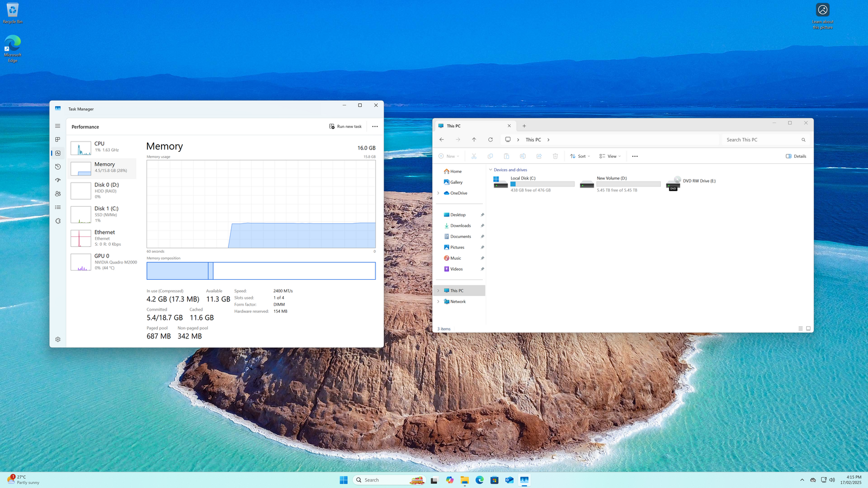Open Task Manager settings gear
The width and height of the screenshot is (868, 488).
58,339
